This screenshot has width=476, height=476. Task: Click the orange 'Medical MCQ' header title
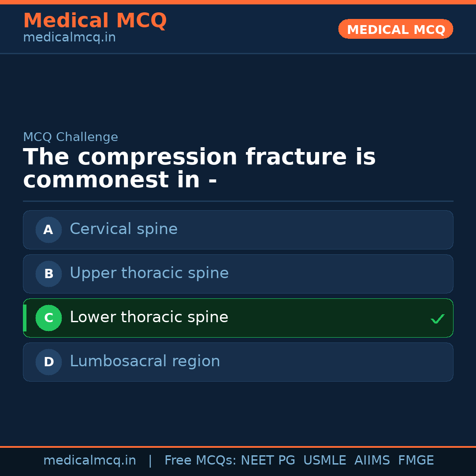tap(95, 21)
